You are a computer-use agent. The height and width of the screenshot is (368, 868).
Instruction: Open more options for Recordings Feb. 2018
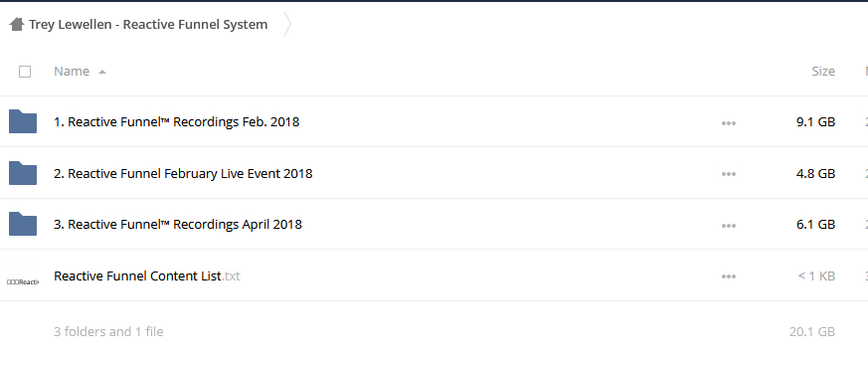pos(729,123)
